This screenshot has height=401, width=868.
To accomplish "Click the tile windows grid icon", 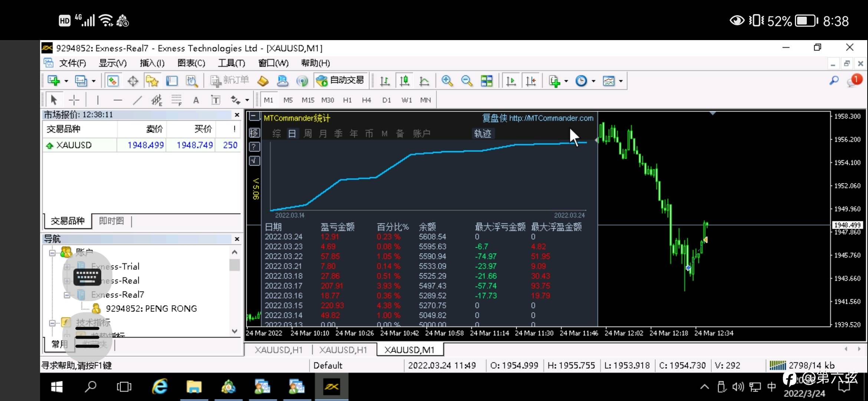I will (486, 81).
